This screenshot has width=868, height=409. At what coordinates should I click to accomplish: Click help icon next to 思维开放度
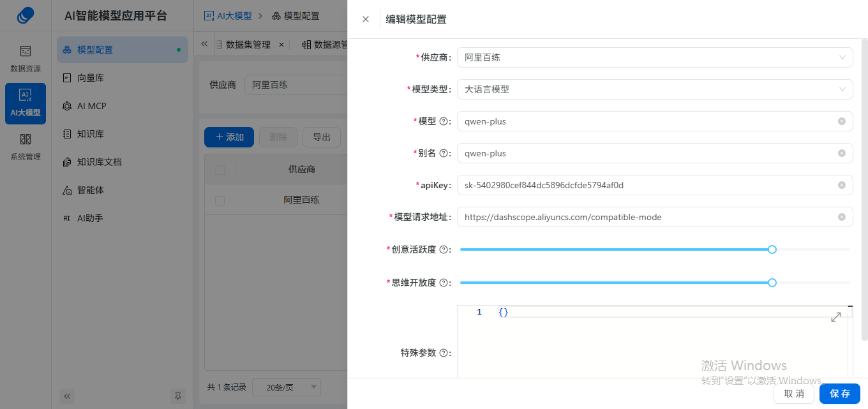point(444,283)
